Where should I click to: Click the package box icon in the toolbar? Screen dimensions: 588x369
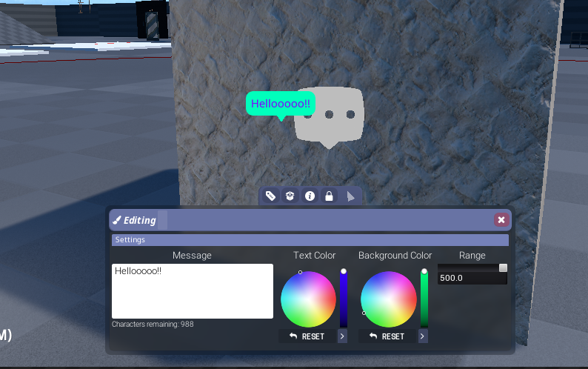pyautogui.click(x=290, y=196)
